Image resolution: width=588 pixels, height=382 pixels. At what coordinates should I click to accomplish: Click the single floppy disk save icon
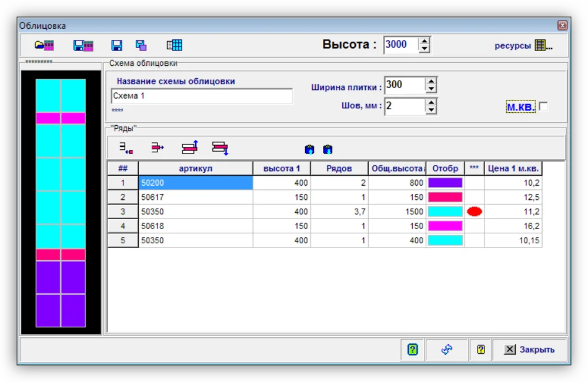pyautogui.click(x=117, y=45)
